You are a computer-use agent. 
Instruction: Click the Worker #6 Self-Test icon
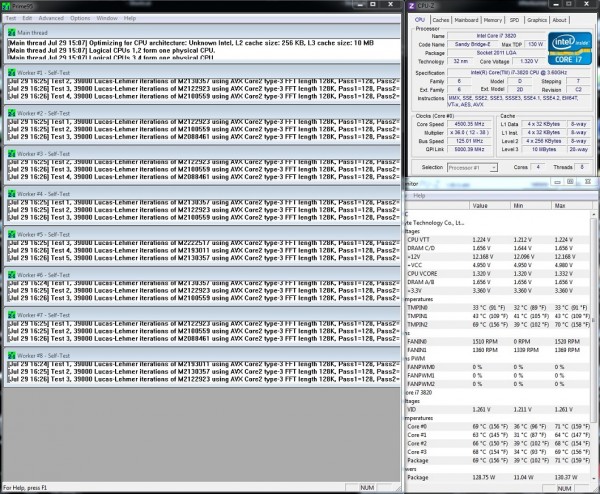tap(11, 275)
